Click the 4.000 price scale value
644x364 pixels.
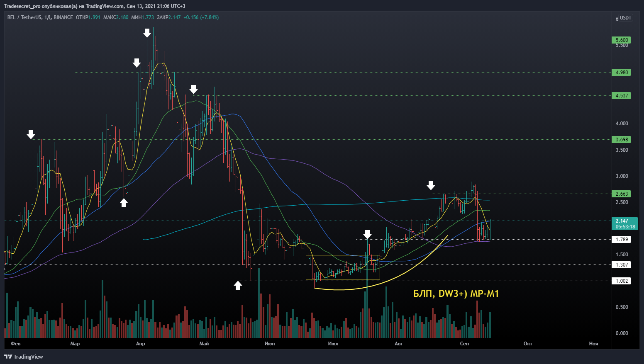622,124
